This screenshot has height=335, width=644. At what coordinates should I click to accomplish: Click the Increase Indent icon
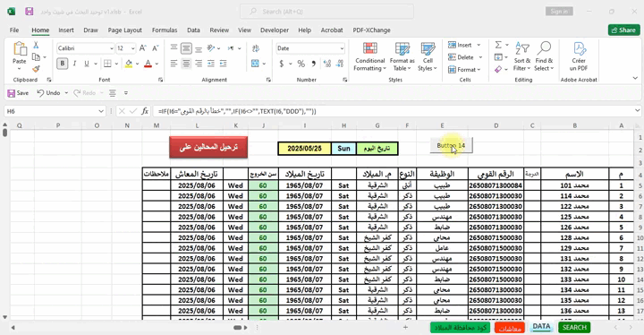coord(224,64)
